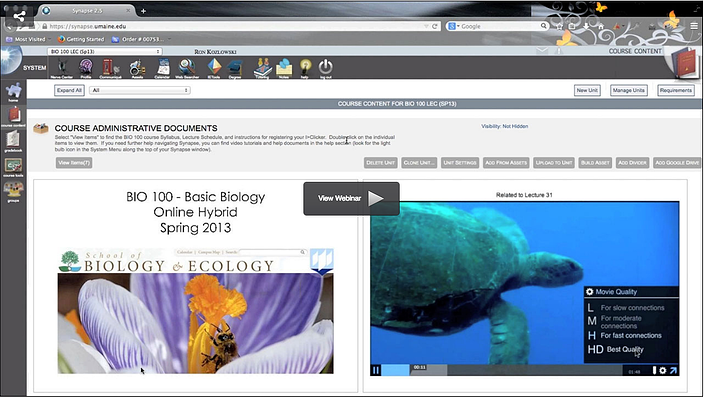The height and width of the screenshot is (398, 705).
Task: Click the Unit Settings button
Action: [460, 163]
